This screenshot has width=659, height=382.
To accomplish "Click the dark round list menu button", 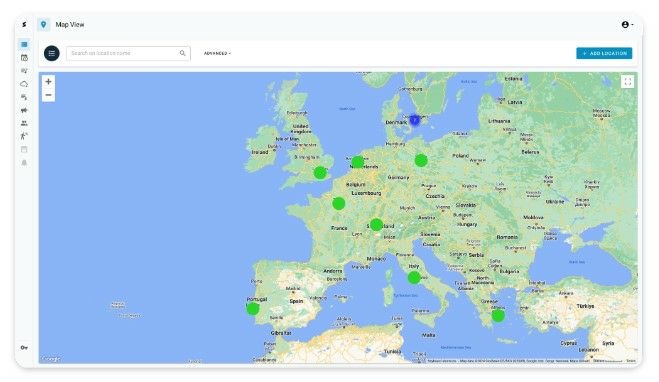I will pyautogui.click(x=52, y=53).
